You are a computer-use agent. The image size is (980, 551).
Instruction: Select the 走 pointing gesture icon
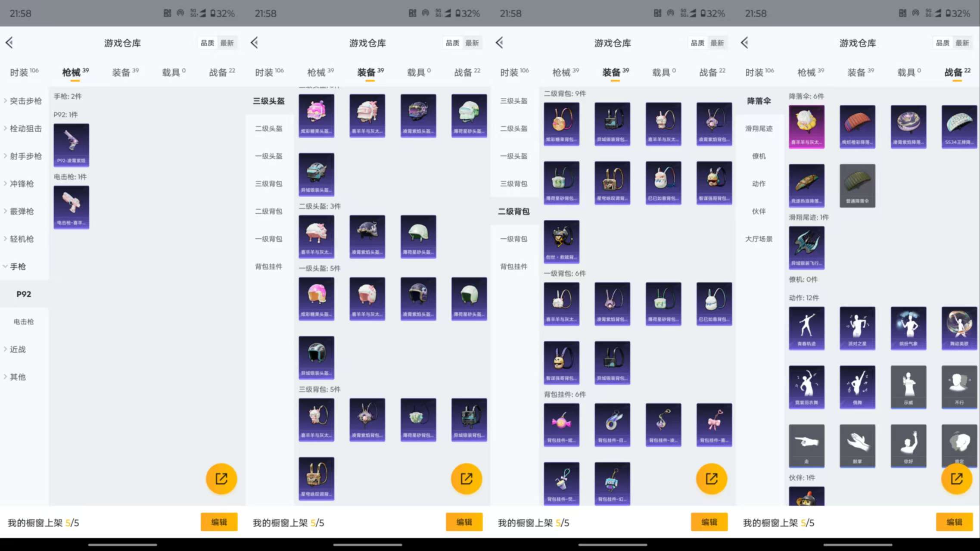[x=806, y=446]
